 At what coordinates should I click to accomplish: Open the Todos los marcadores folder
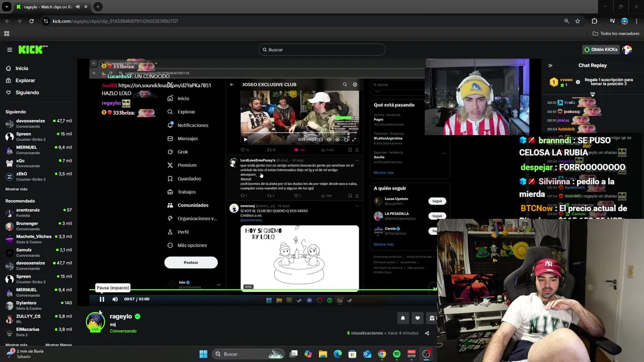(x=616, y=34)
